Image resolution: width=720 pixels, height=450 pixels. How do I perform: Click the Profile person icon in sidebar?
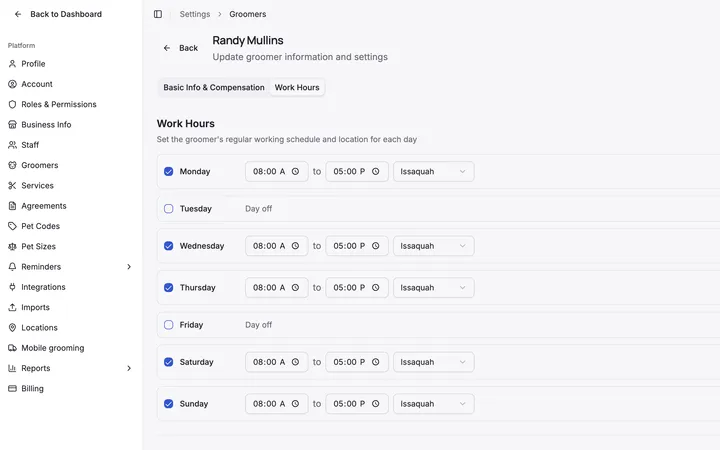[x=12, y=64]
